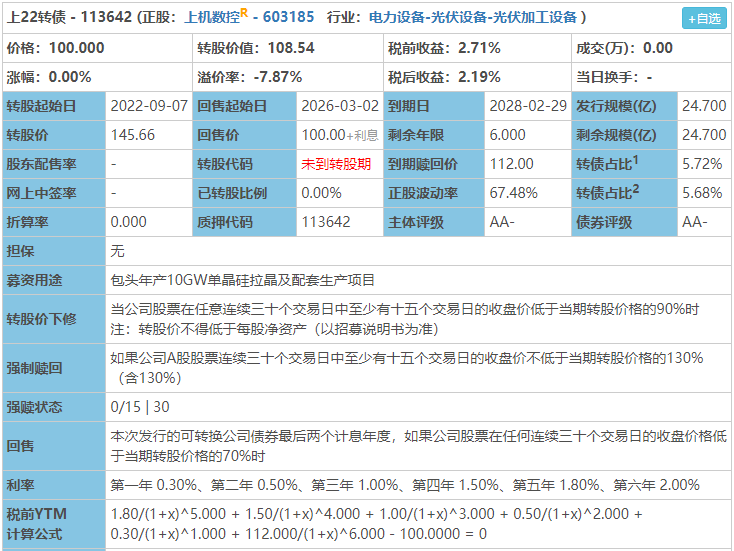Open the 电力设备-光伏设备-光伏加工设备 industry link
This screenshot has width=734, height=551.
473,17
